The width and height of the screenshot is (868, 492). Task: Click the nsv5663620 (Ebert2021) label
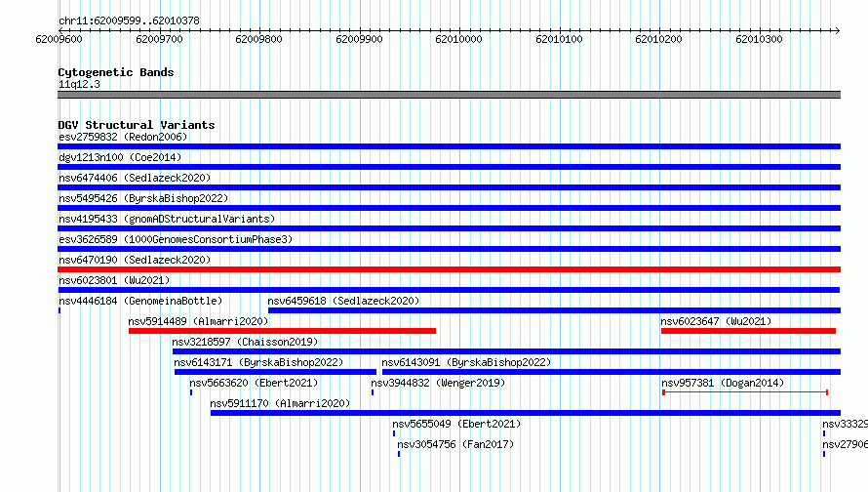click(x=254, y=383)
